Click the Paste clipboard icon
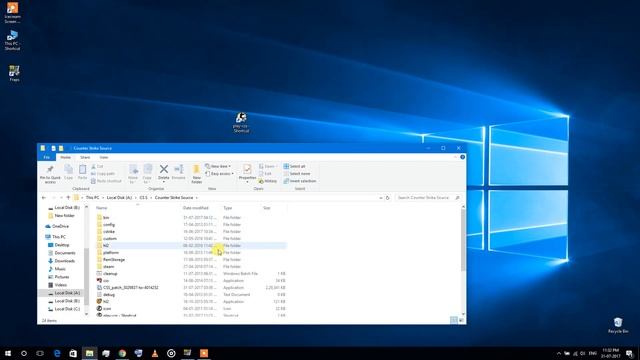Viewport: 640px width, 360px height. click(x=82, y=172)
